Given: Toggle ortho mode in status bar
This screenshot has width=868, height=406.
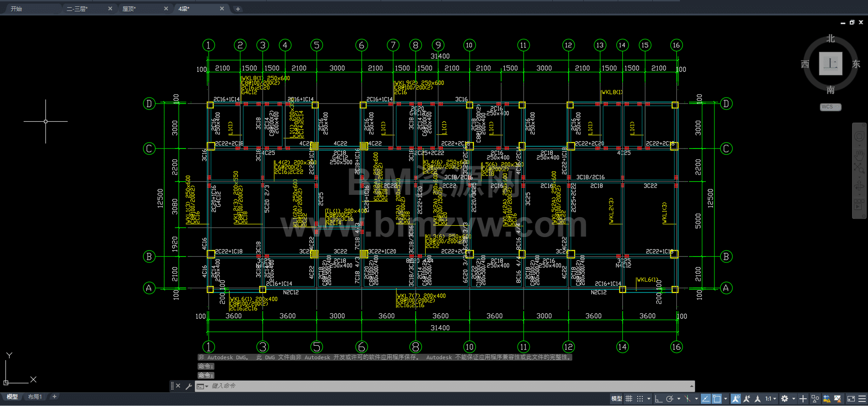Looking at the screenshot, I should tap(659, 399).
